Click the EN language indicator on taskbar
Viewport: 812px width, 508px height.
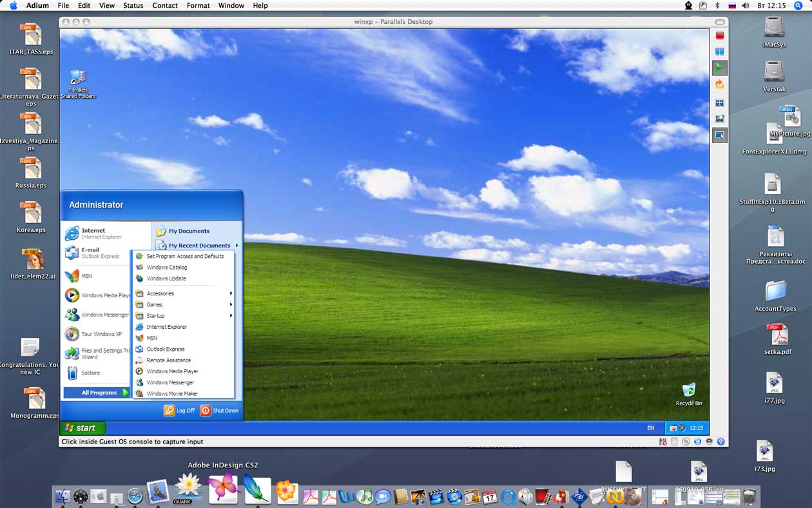[650, 428]
